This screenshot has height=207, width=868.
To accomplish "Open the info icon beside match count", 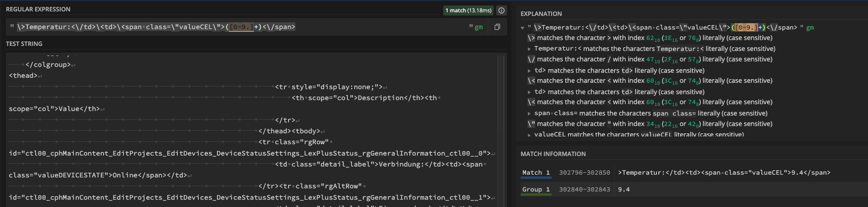I will click(501, 10).
